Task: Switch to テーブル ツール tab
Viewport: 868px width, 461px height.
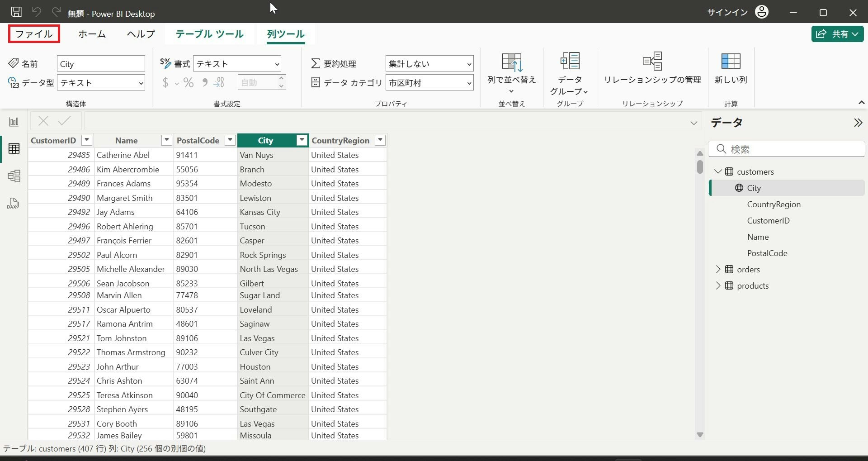Action: tap(209, 34)
